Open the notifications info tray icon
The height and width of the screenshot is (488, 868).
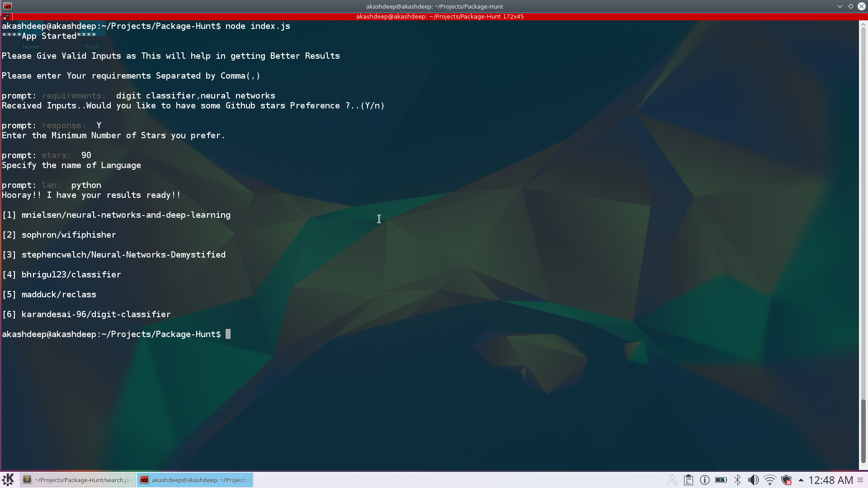point(704,480)
